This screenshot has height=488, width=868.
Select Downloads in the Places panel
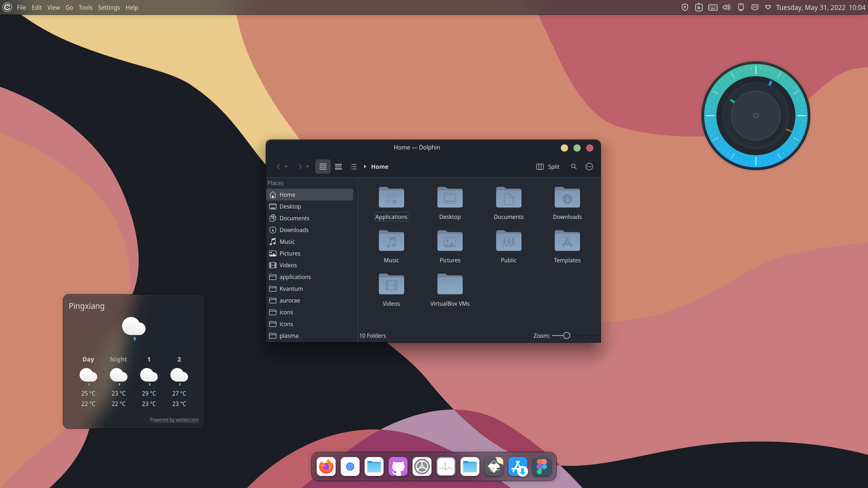pyautogui.click(x=310, y=230)
